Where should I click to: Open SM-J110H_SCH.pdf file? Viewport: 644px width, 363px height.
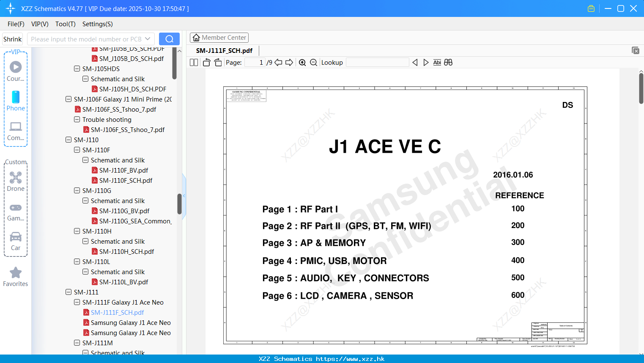pos(126,251)
